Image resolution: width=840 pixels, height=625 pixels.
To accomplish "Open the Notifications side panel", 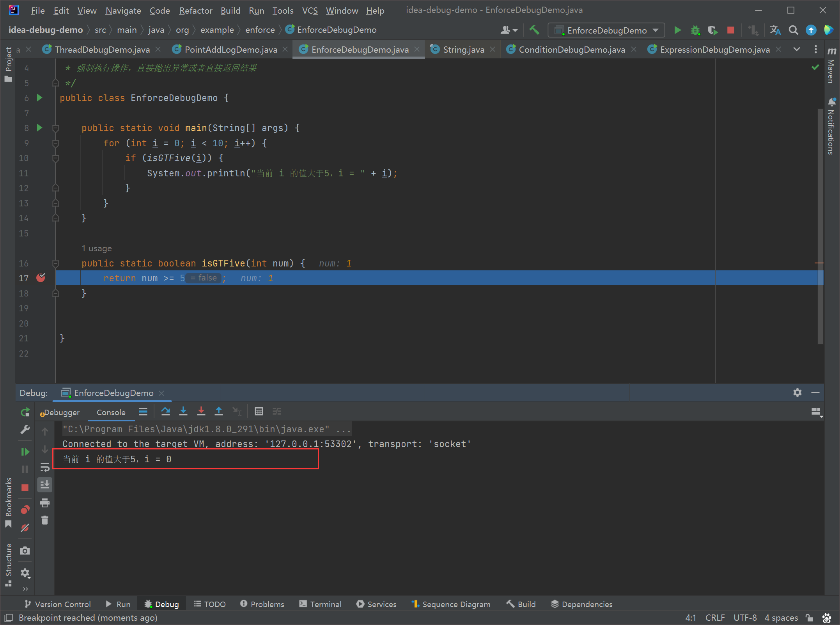I will [x=831, y=126].
